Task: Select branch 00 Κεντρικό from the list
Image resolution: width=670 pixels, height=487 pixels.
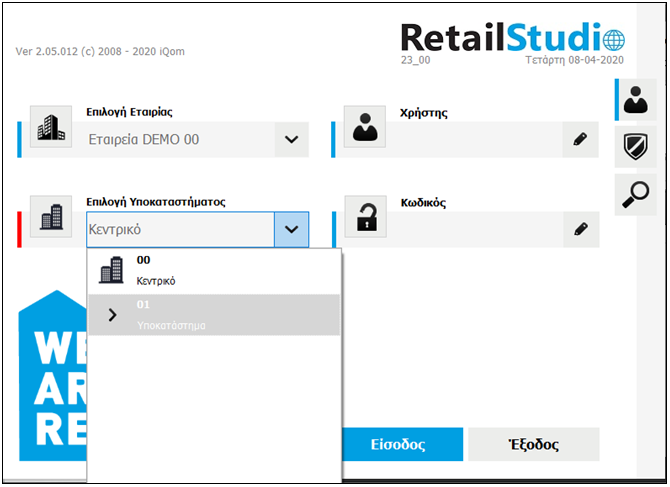Action: click(x=215, y=270)
